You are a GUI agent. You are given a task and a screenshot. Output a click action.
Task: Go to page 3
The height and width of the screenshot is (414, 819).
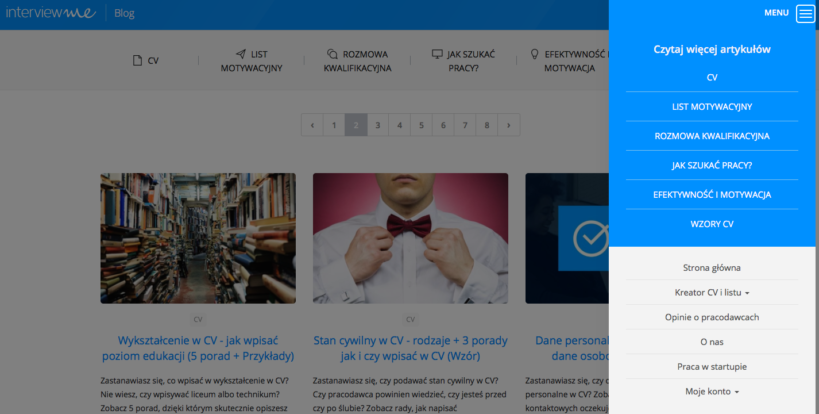378,125
